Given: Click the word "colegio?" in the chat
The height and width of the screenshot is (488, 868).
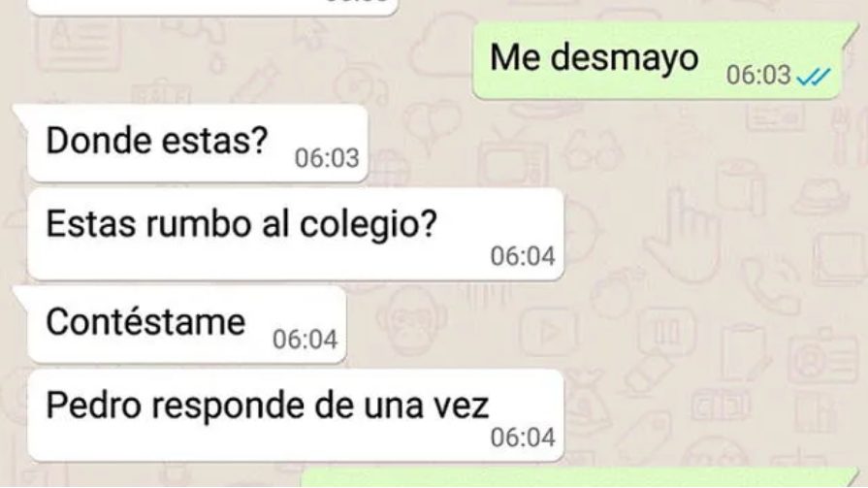Looking at the screenshot, I should [369, 225].
